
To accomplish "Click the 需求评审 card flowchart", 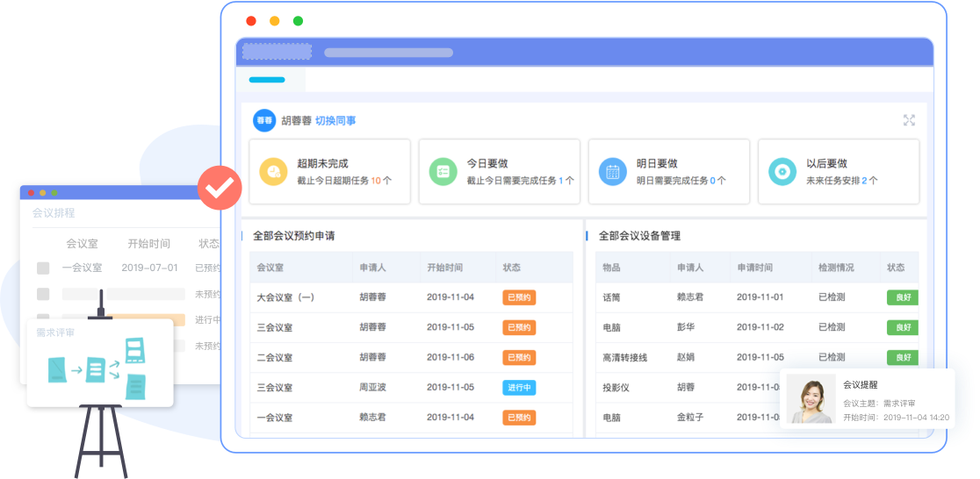I will coord(98,369).
